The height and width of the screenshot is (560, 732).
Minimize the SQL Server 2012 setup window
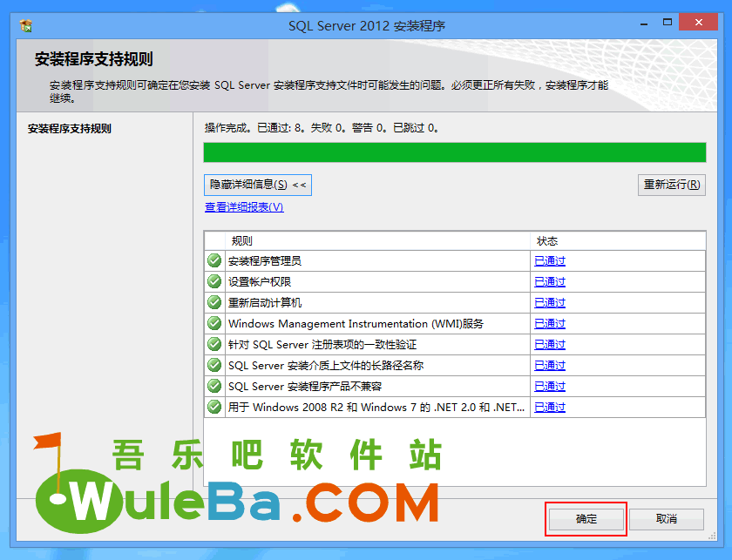[644, 23]
